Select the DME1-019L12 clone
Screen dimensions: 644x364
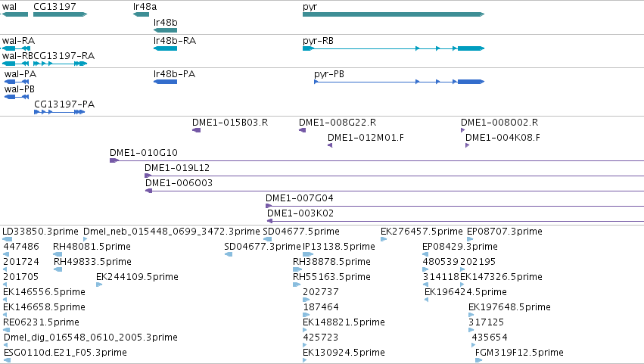pyautogui.click(x=394, y=176)
